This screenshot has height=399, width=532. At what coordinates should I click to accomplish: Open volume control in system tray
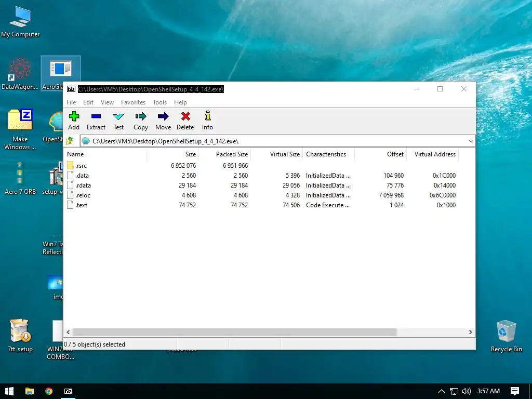467,391
